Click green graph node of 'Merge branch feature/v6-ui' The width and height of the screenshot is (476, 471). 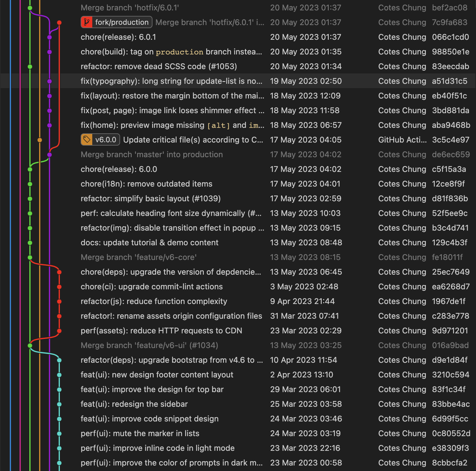[30, 346]
